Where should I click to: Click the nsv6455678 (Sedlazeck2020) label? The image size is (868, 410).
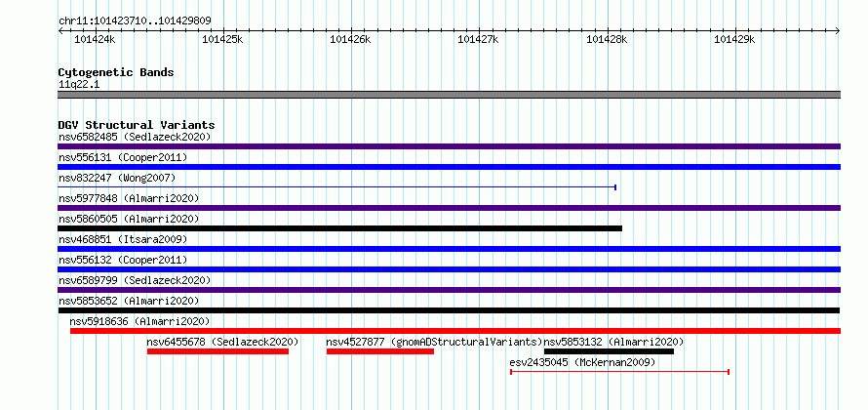point(222,342)
